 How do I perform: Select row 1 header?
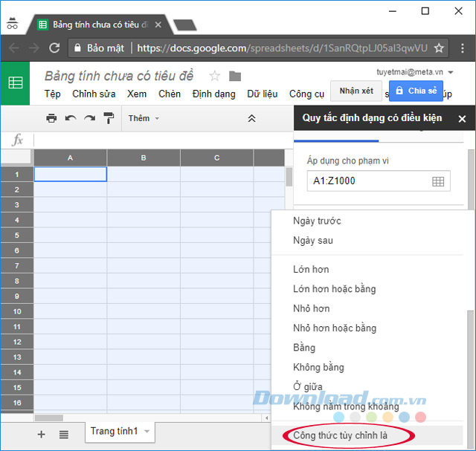click(x=16, y=175)
